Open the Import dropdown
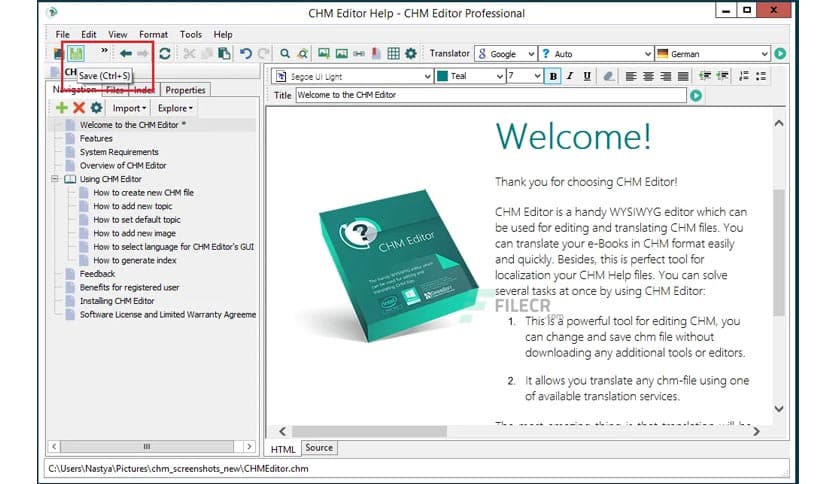This screenshot has height=484, width=836. [129, 108]
